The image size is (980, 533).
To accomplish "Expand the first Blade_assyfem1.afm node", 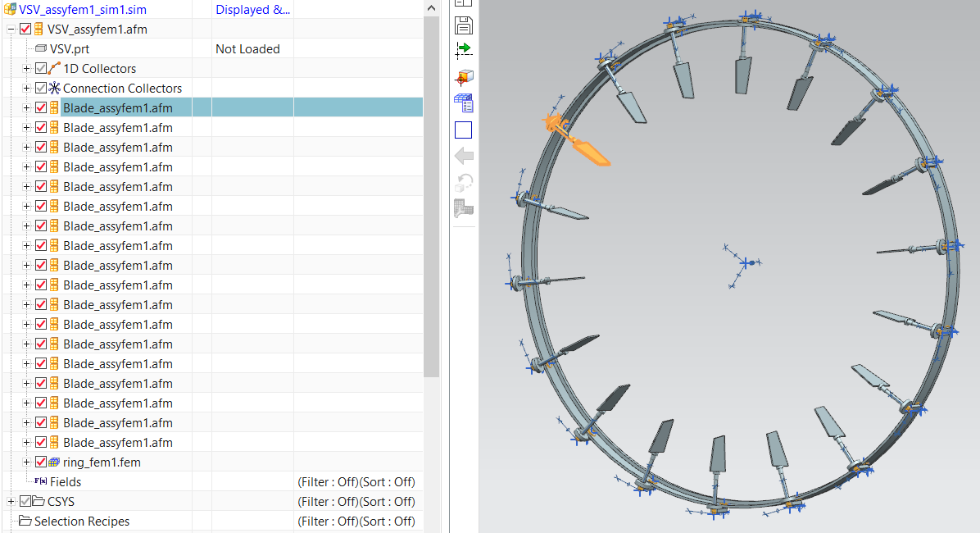I will [26, 107].
